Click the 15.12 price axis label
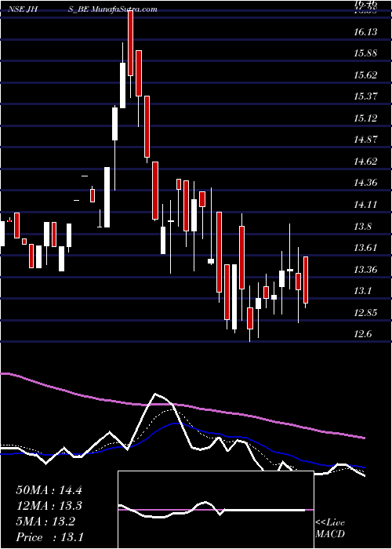This screenshot has height=549, width=392. pyautogui.click(x=365, y=118)
